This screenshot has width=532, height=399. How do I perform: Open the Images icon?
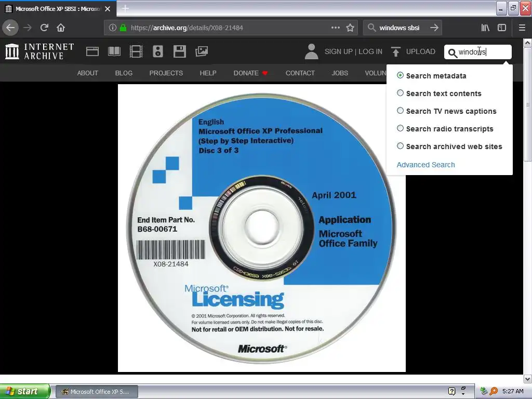click(x=202, y=51)
